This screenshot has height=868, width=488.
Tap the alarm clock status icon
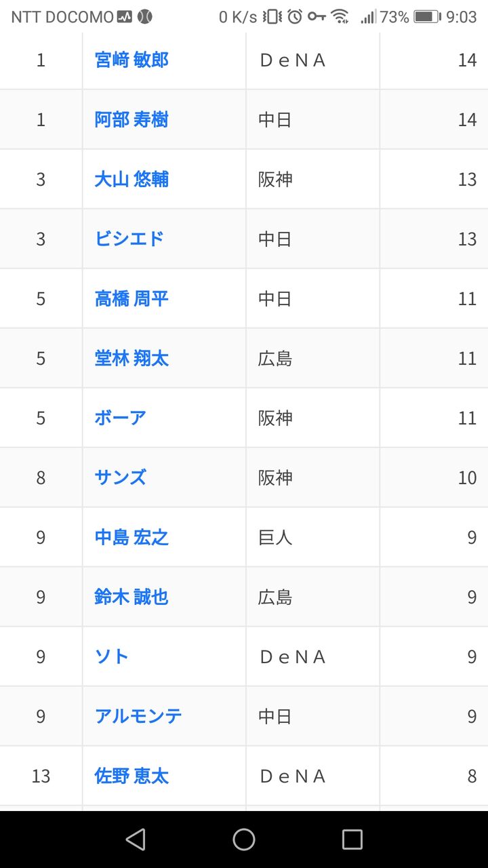[x=295, y=17]
